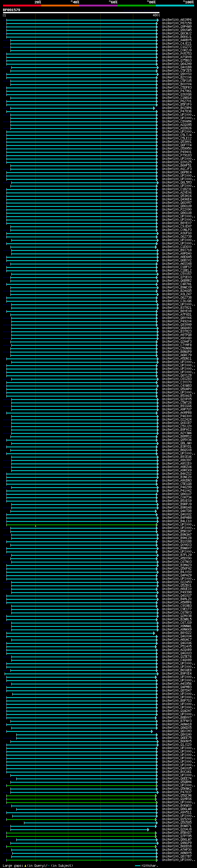Select the UniRef100_B0KWS0 label
Viewport: 197px width, 868px height.
[177, 805]
